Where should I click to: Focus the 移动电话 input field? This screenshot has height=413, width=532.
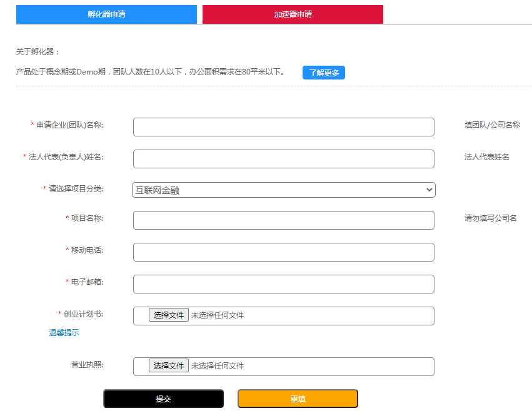pos(284,252)
